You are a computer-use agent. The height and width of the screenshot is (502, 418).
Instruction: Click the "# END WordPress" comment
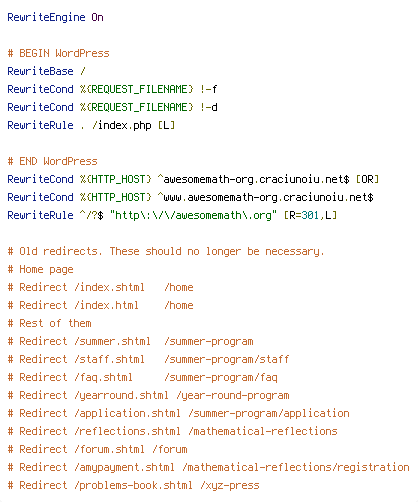coord(52,161)
